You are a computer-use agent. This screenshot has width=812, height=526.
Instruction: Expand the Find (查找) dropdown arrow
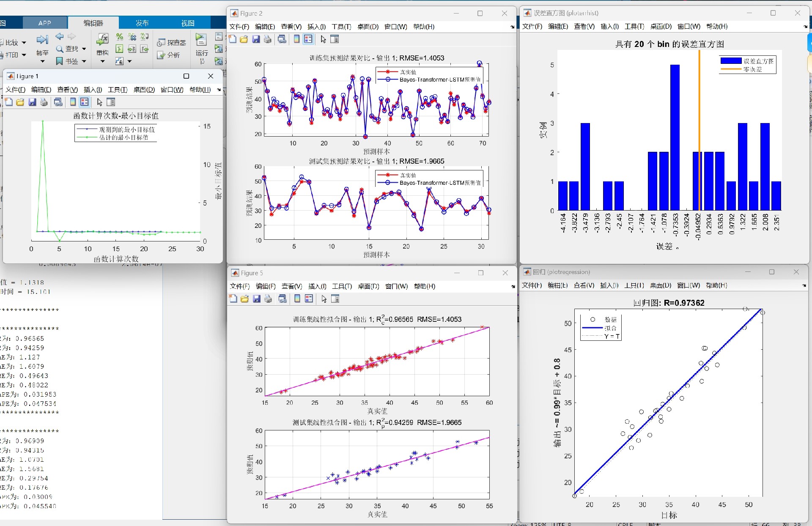(84, 49)
